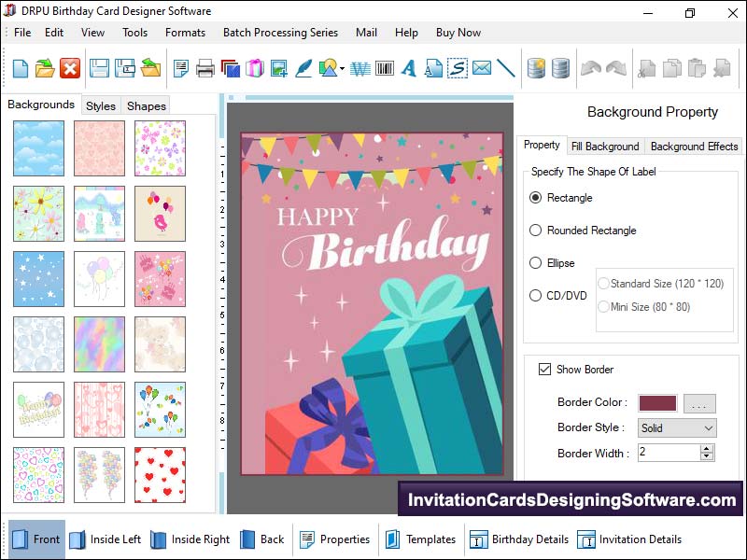
Task: Click the Save floppy disk icon
Action: (x=99, y=68)
